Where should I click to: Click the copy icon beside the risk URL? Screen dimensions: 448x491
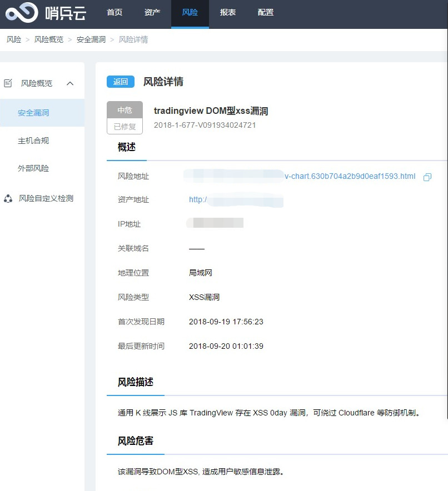click(427, 177)
